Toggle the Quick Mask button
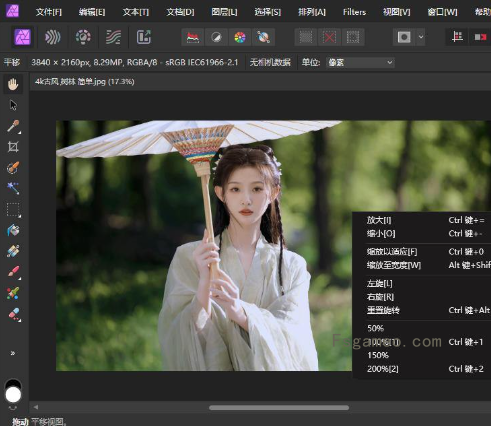This screenshot has width=491, height=426. pyautogui.click(x=404, y=37)
